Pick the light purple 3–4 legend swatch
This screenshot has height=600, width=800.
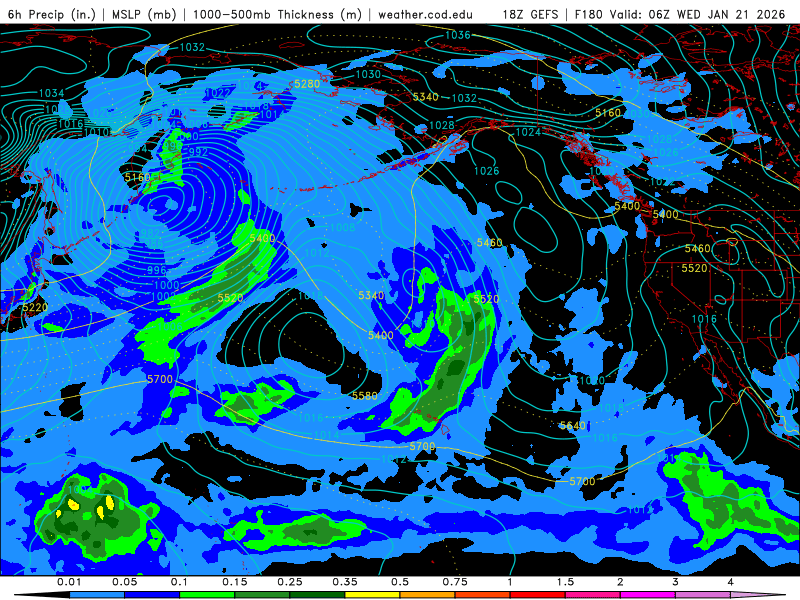[x=703, y=595]
